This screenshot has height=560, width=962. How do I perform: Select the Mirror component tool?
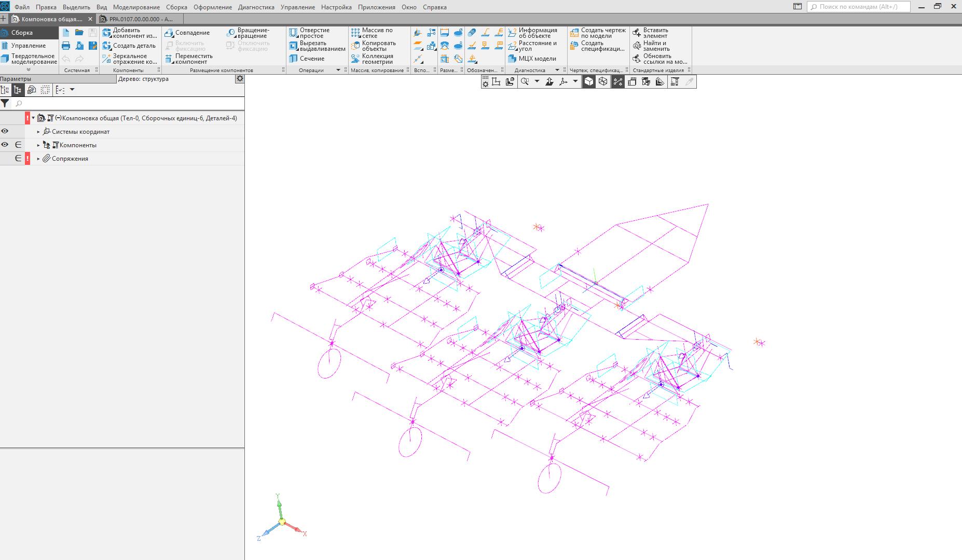[107, 59]
